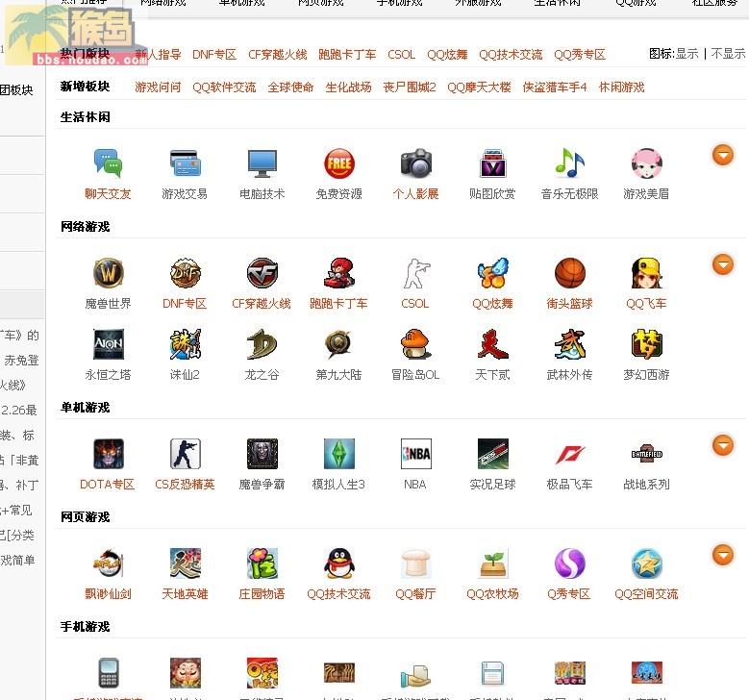Click the Q秀专区 purple icon

click(x=570, y=562)
